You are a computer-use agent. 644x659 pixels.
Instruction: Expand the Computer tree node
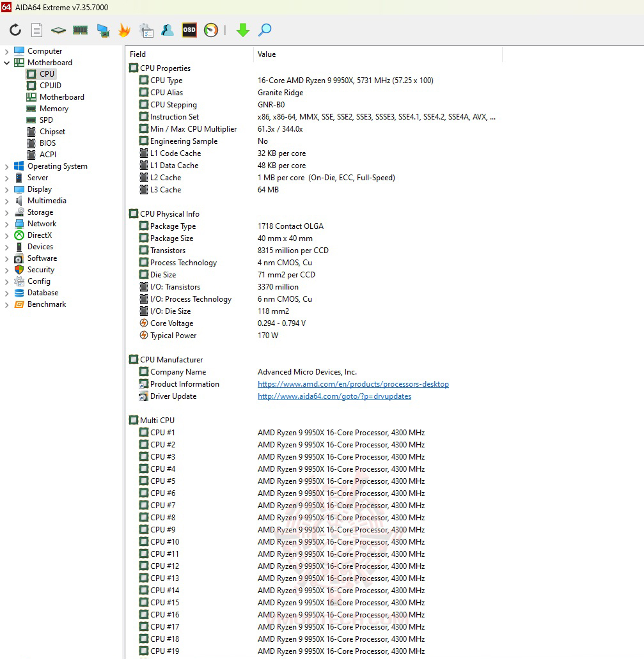6,51
